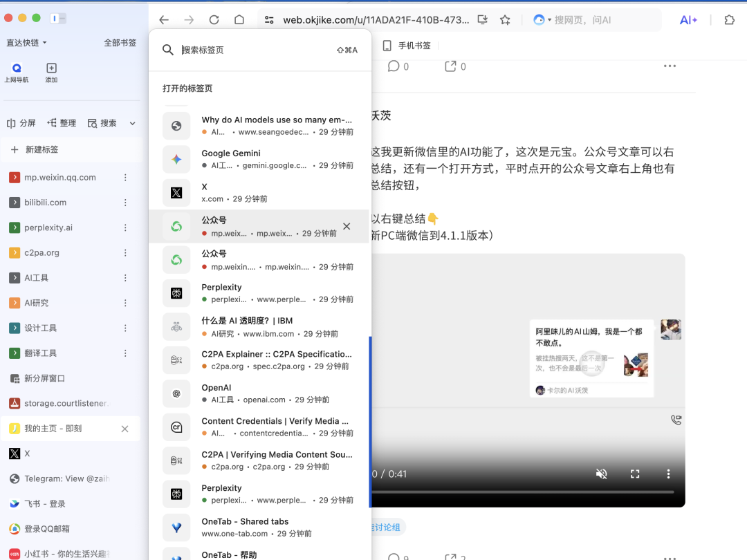Toggle fullscreen on the video
The image size is (747, 560).
click(635, 474)
